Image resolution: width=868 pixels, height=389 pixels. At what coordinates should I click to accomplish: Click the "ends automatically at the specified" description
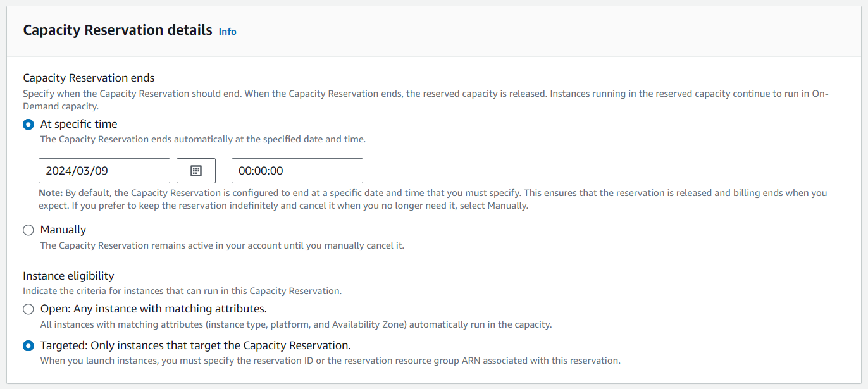point(202,139)
